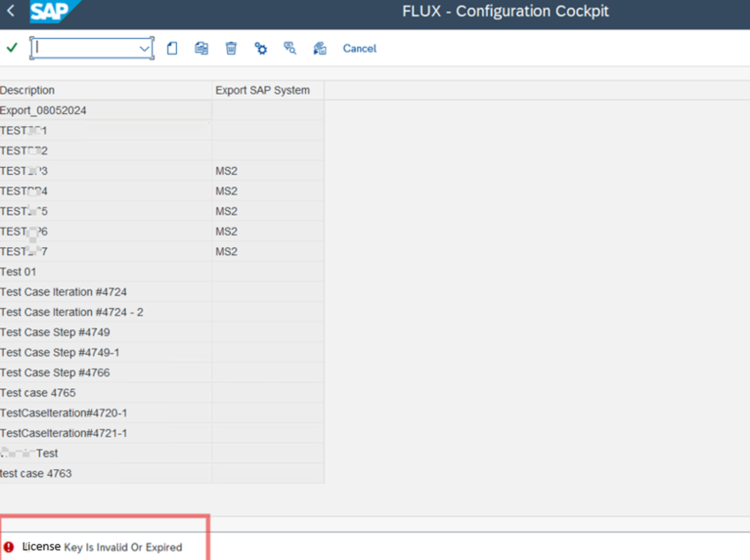Image resolution: width=750 pixels, height=560 pixels.
Task: Click the pencil edit icon in toolbar
Action: (x=320, y=48)
